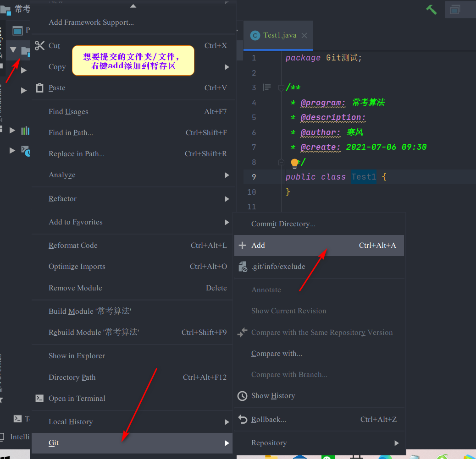The height and width of the screenshot is (459, 476).
Task: Open the Repository submenu
Action: [319, 443]
